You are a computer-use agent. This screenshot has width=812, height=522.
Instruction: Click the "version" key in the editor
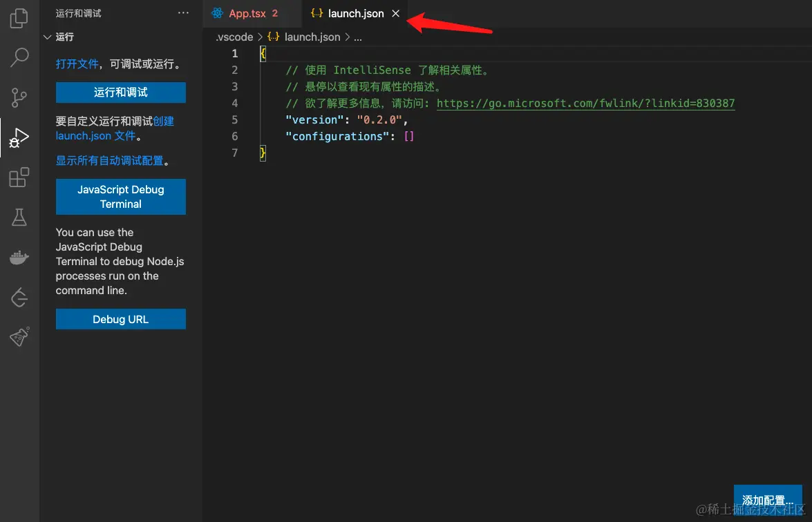[314, 120]
